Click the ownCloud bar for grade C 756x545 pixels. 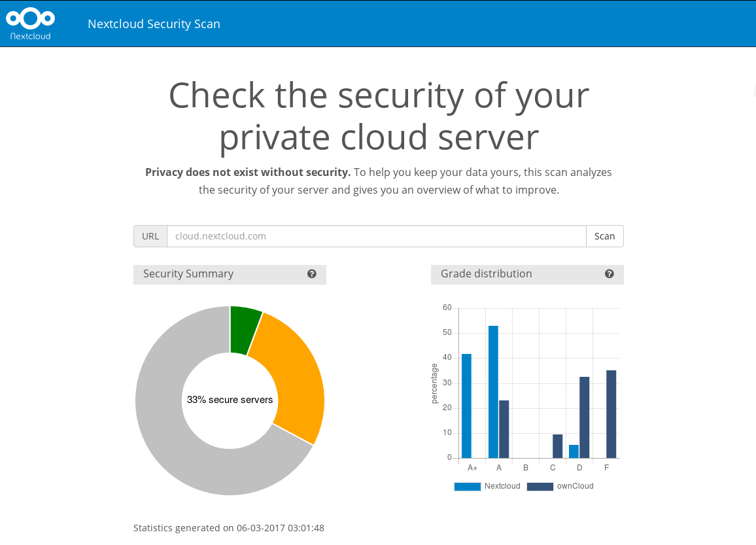point(557,446)
